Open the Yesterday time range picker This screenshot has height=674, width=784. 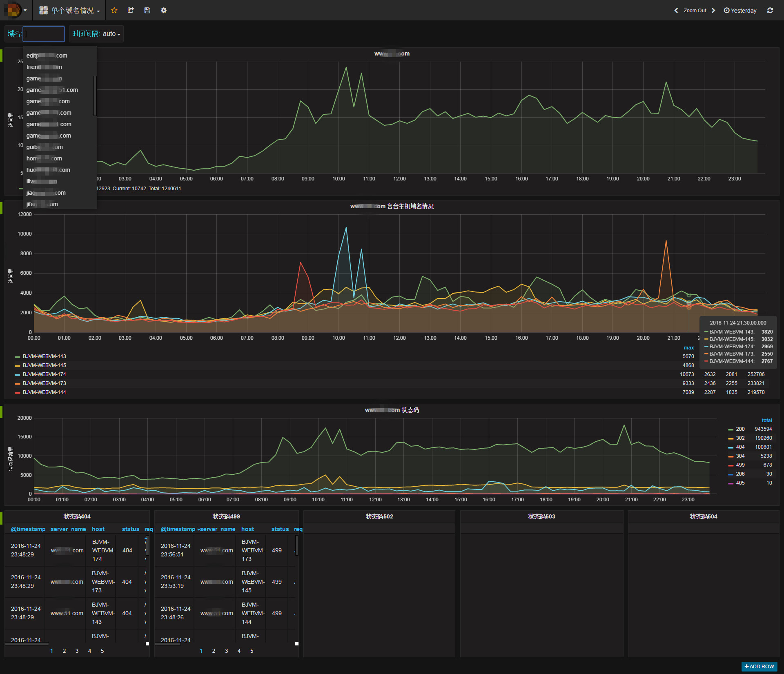[x=740, y=10]
